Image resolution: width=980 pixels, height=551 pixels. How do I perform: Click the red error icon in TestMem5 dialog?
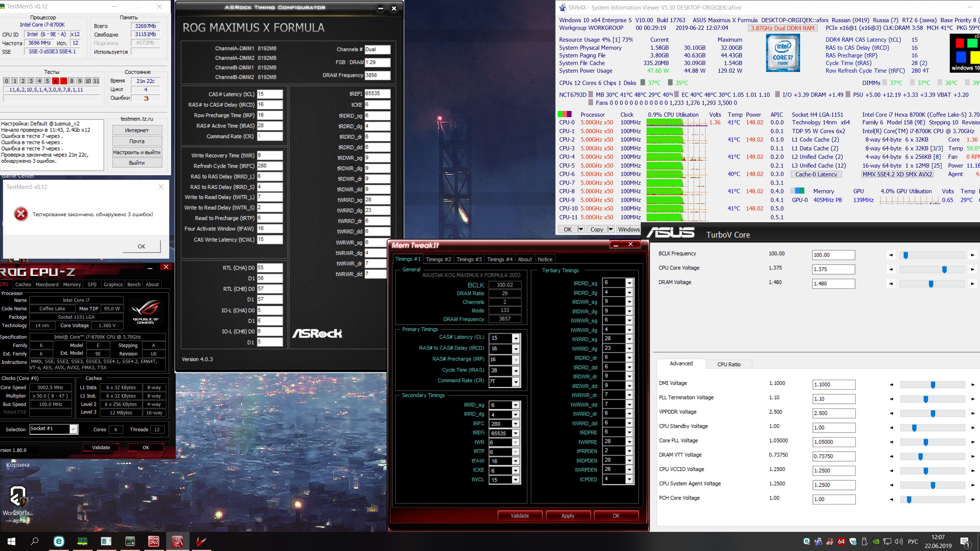[x=21, y=214]
